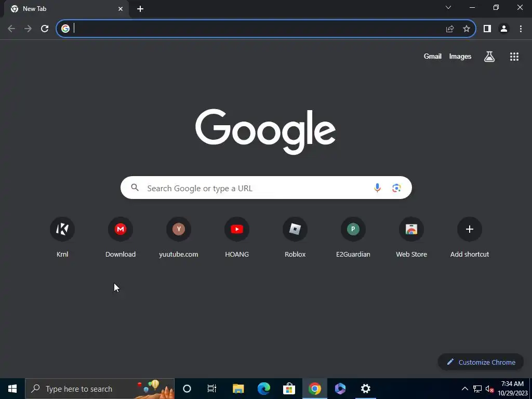Viewport: 532px width, 399px height.
Task: Close the New Tab tab
Action: click(x=121, y=9)
